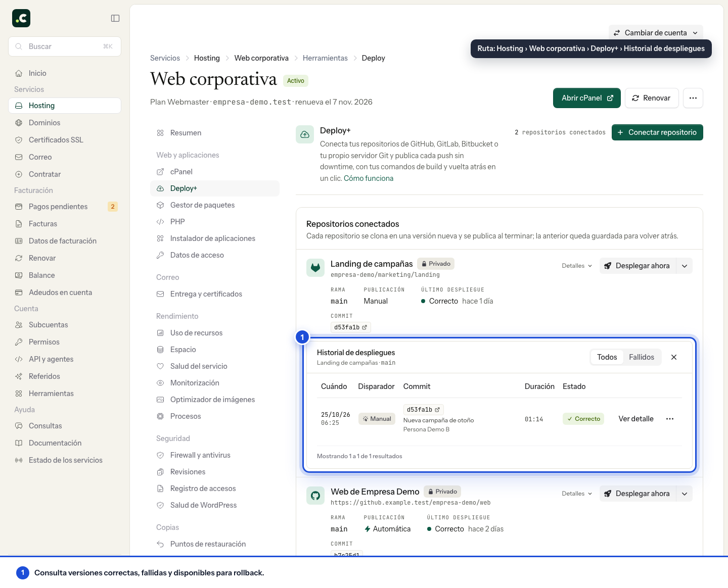Click the GitLab icon for Landing de campañas
This screenshot has height=588, width=728.
click(315, 268)
